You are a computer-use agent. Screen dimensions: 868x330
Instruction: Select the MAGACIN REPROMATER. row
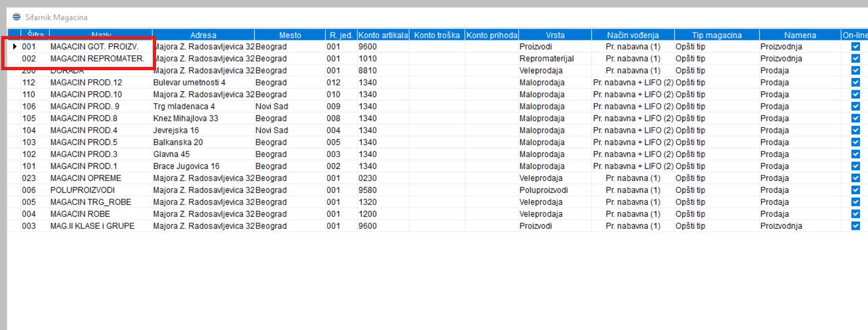(97, 58)
